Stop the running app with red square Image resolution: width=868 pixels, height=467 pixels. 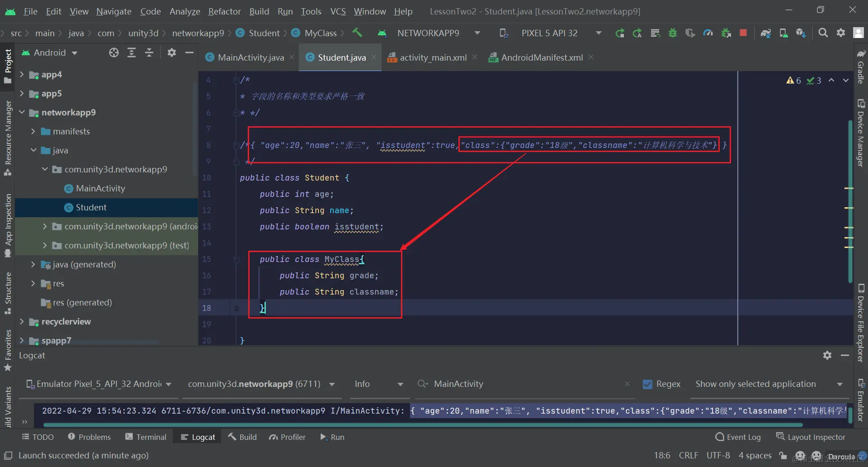click(743, 33)
